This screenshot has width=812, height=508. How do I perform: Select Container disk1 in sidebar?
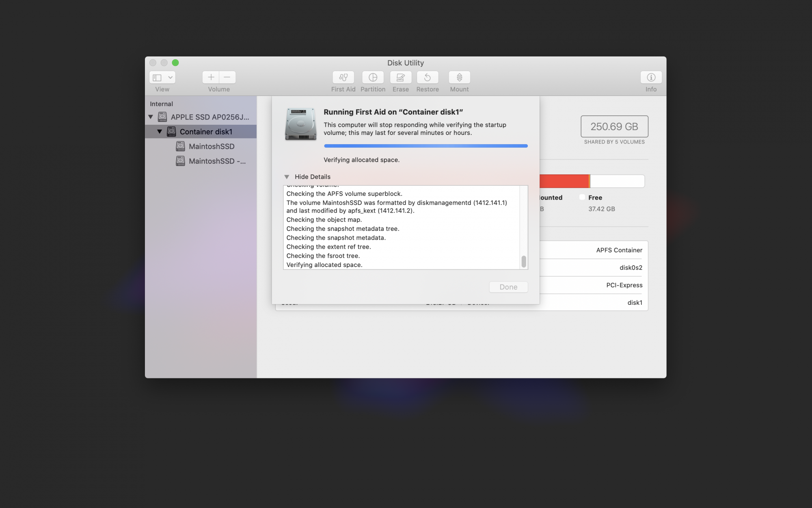coord(206,132)
